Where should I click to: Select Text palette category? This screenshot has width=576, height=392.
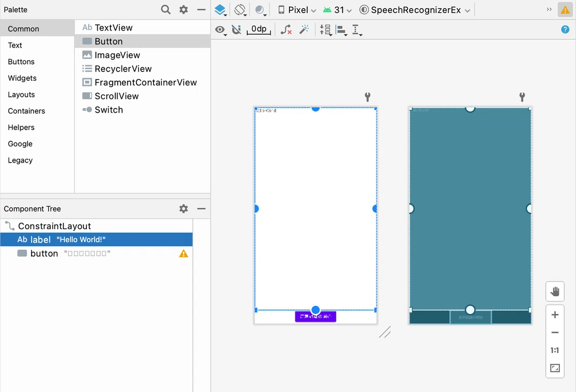coord(37,45)
